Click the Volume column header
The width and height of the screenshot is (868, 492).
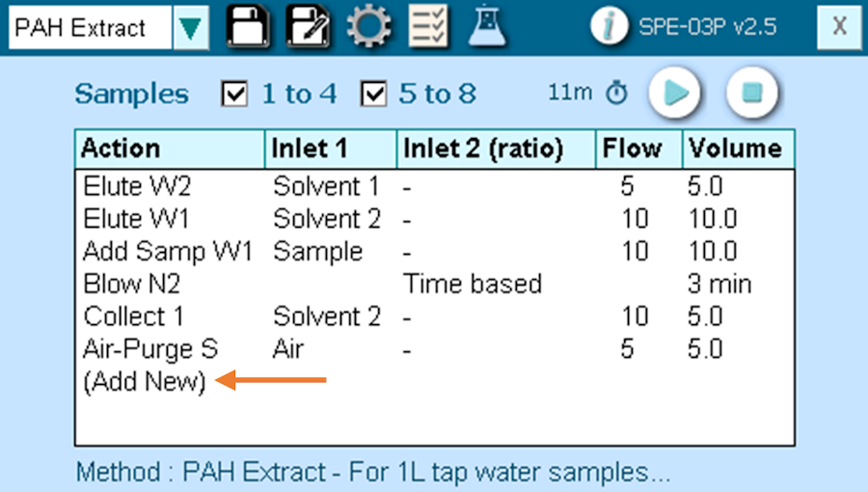coord(739,149)
